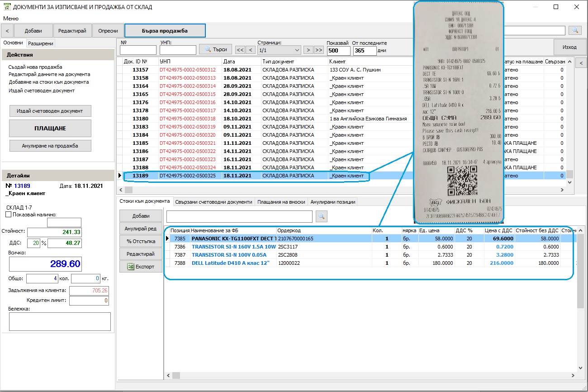Click the Ордеркод column header in items grid

[323, 231]
